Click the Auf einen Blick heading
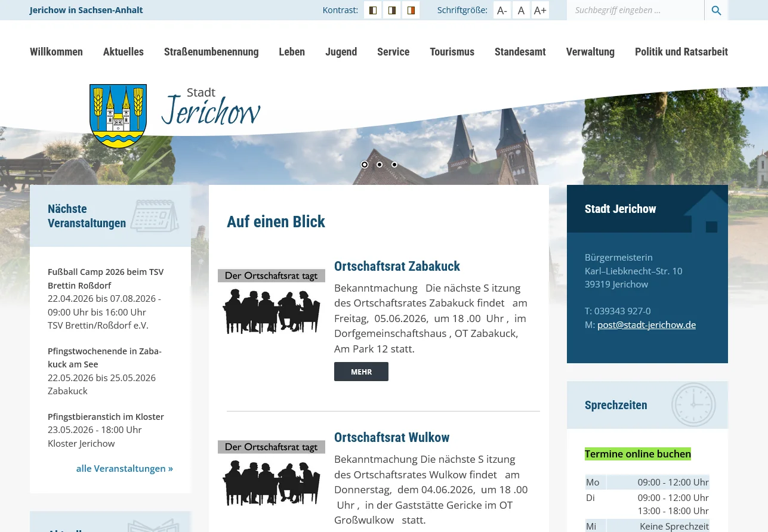The height and width of the screenshot is (532, 768). point(276,221)
